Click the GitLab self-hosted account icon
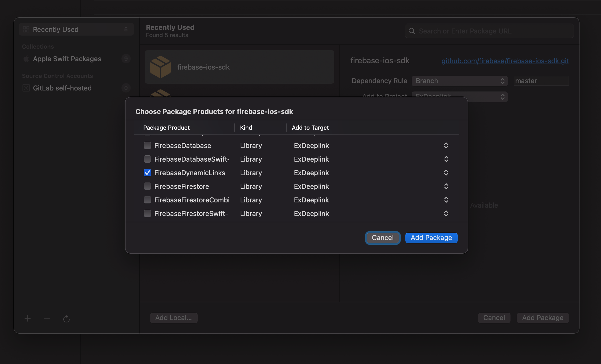The image size is (601, 364). (x=26, y=88)
